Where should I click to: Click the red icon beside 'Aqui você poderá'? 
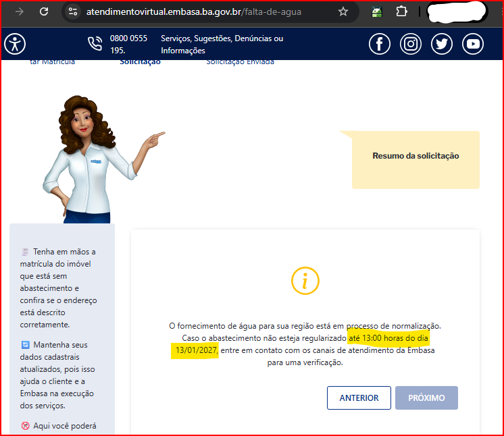click(x=25, y=426)
